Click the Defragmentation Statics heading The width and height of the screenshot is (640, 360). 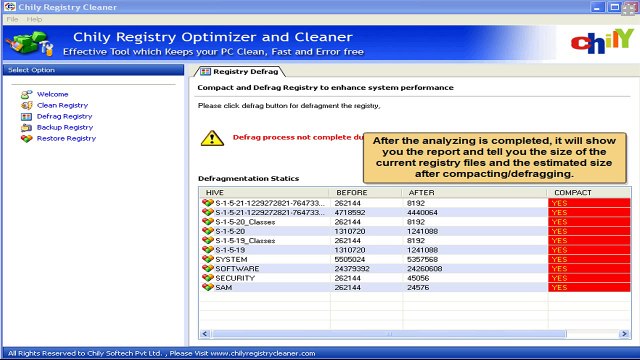point(249,179)
